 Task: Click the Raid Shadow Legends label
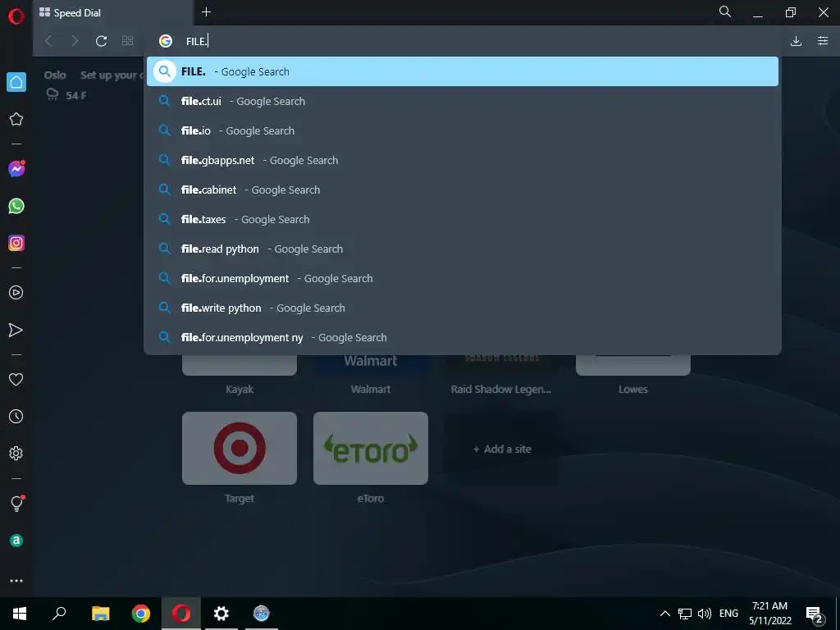coord(501,390)
